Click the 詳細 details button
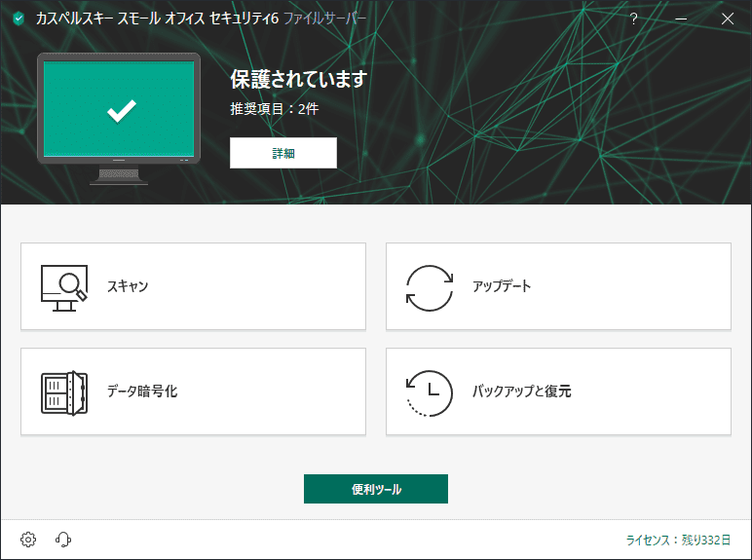This screenshot has width=752, height=560. coord(282,153)
